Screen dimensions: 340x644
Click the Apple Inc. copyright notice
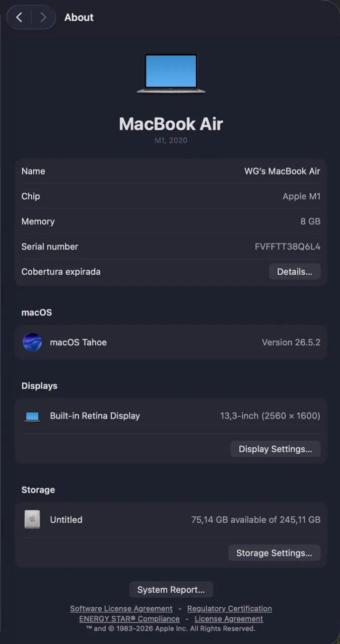tap(171, 628)
